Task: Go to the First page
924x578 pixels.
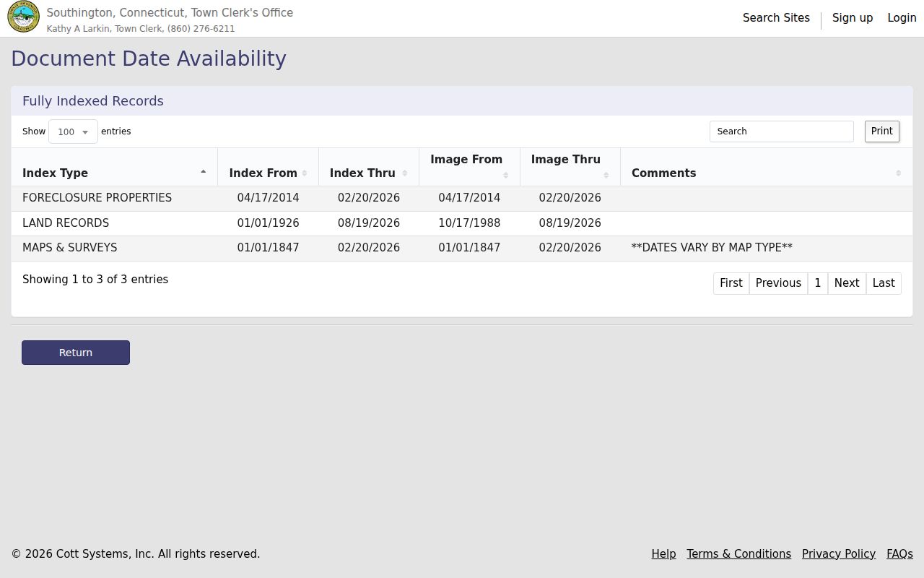Action: point(731,283)
